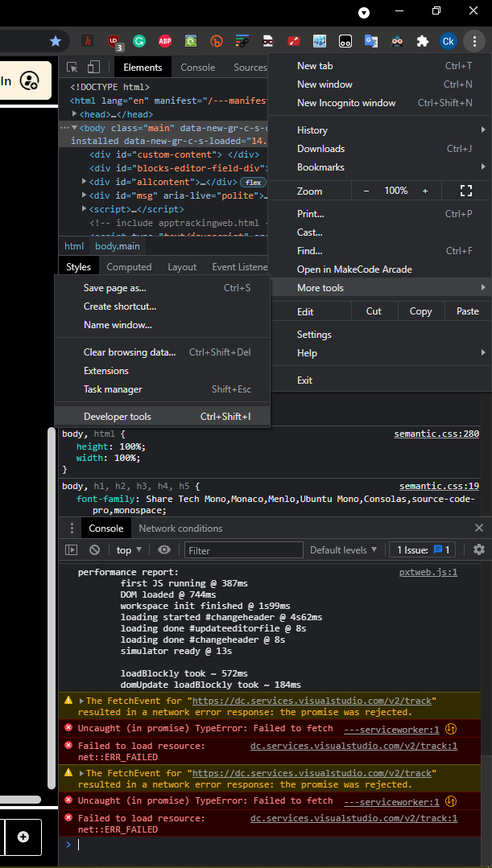The height and width of the screenshot is (868, 492).
Task: Select Open in MakeCode Arcade
Action: pos(379,269)
